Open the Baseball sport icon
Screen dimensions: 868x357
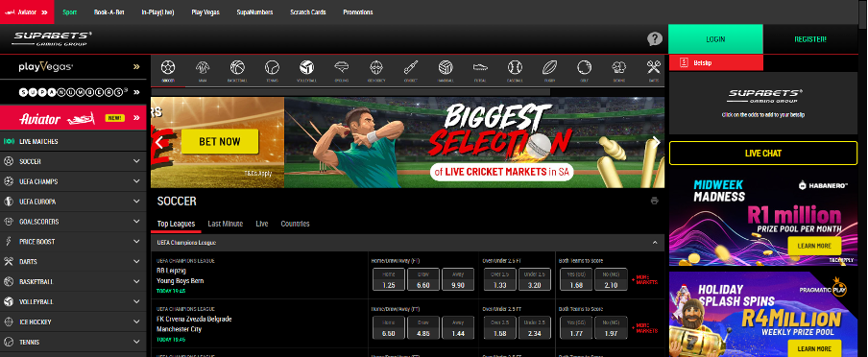pyautogui.click(x=515, y=67)
